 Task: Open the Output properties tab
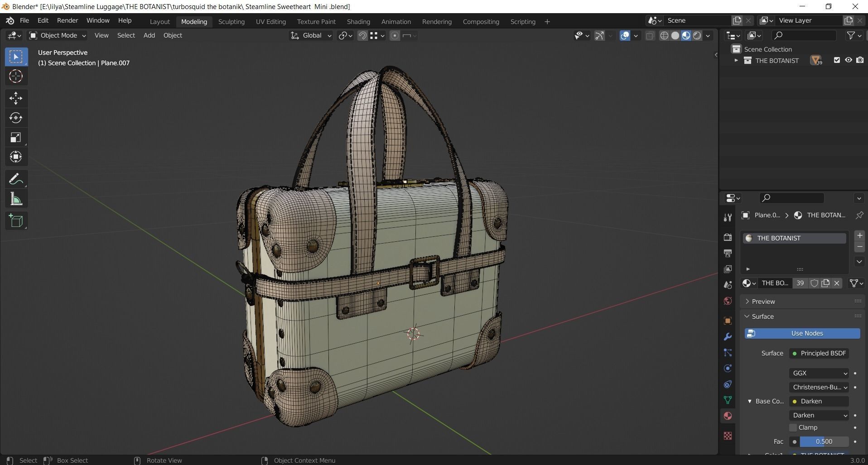(728, 253)
